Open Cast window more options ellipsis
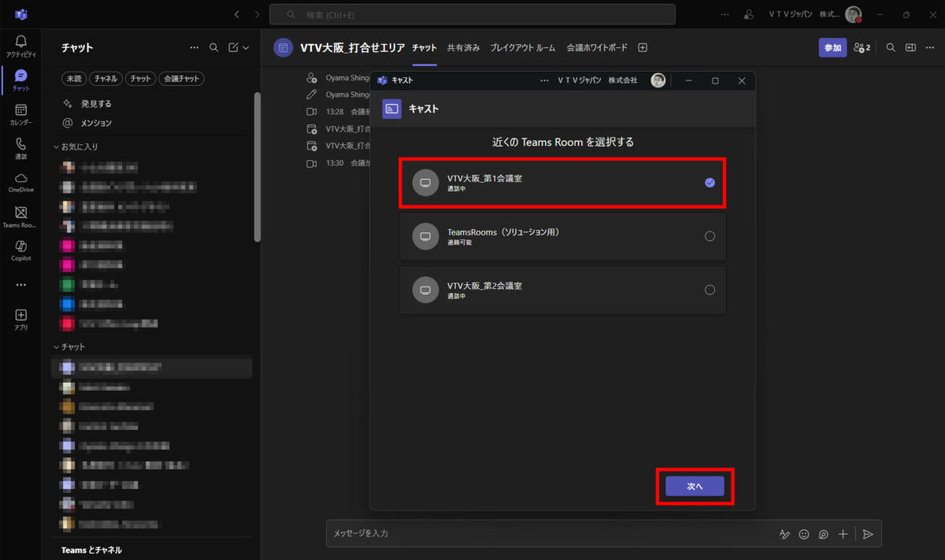945x560 pixels. click(x=544, y=80)
